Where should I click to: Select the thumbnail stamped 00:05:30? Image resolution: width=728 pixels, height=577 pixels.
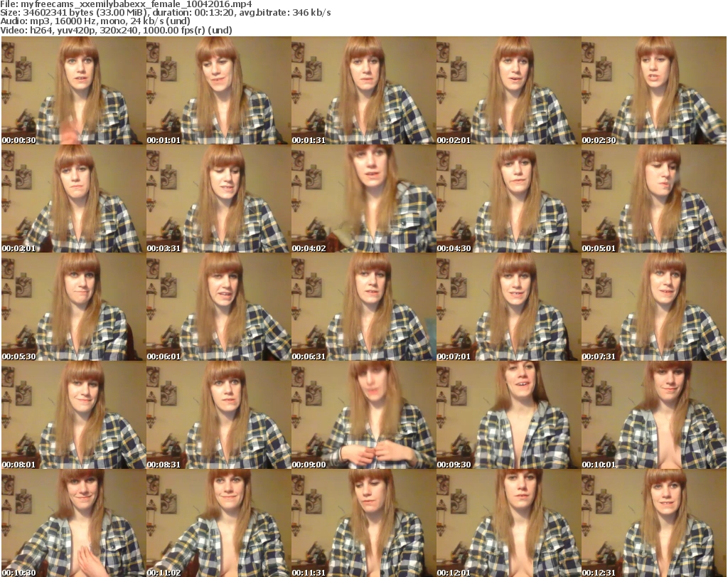pos(73,307)
